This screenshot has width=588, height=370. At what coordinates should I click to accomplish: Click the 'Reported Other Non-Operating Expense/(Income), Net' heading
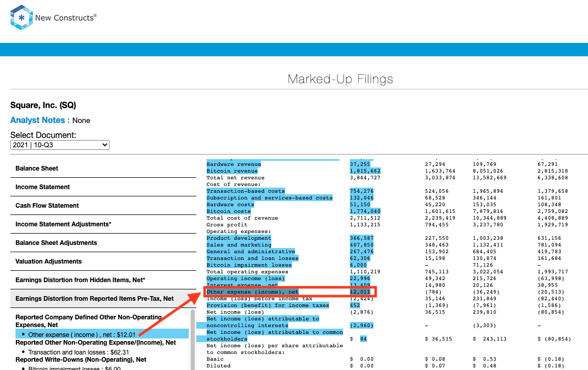pyautogui.click(x=96, y=343)
